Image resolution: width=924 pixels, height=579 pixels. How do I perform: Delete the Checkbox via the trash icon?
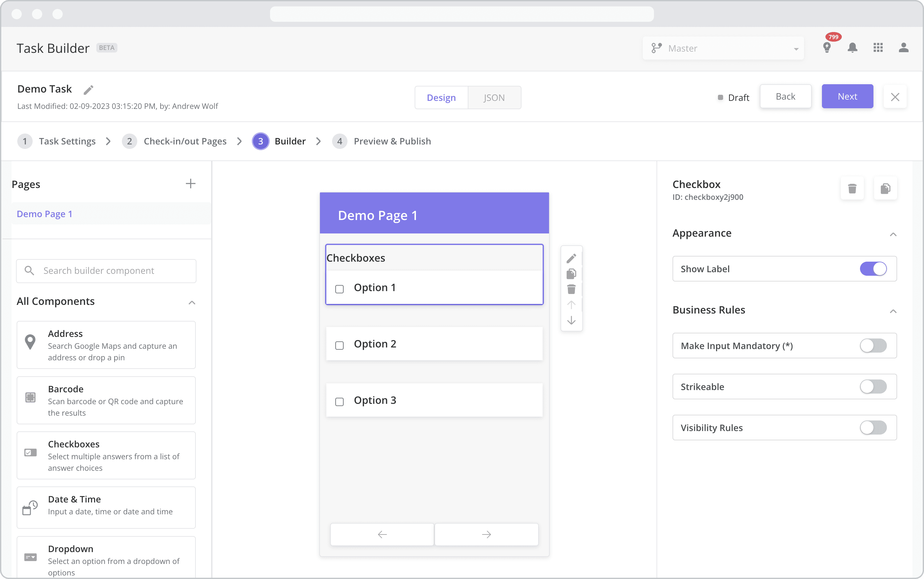(x=852, y=188)
